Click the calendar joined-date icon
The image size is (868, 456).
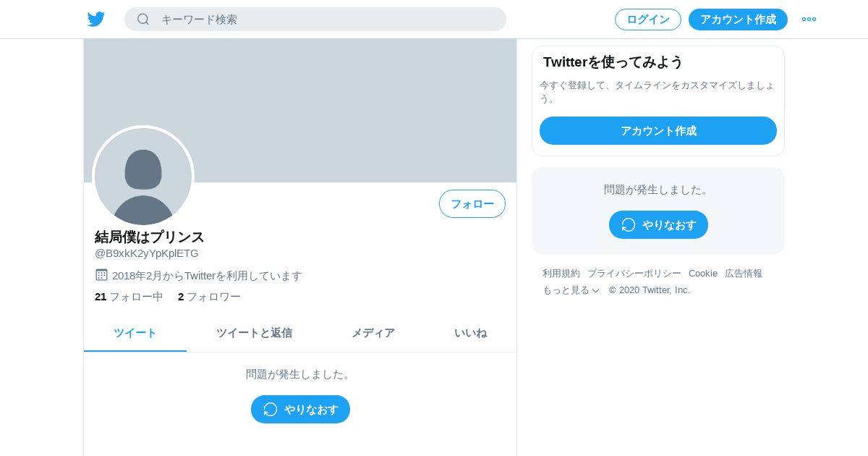click(101, 275)
